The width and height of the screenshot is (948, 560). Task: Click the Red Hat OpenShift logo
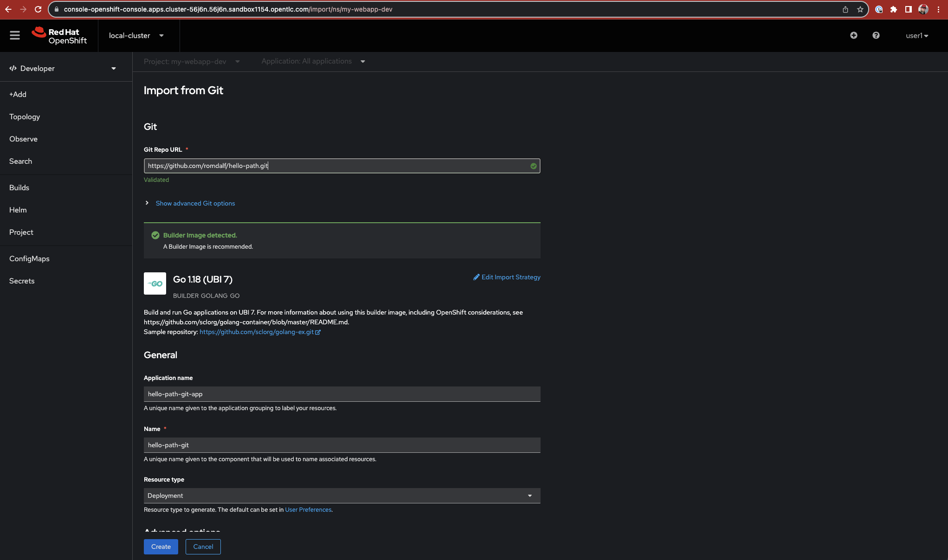(59, 36)
